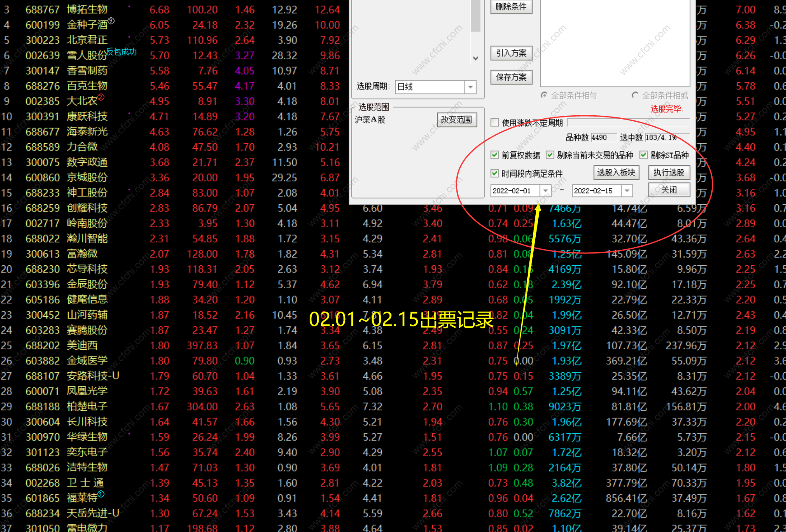Select the 全部条件相与 radio button
This screenshot has height=532, width=786.
(x=544, y=95)
